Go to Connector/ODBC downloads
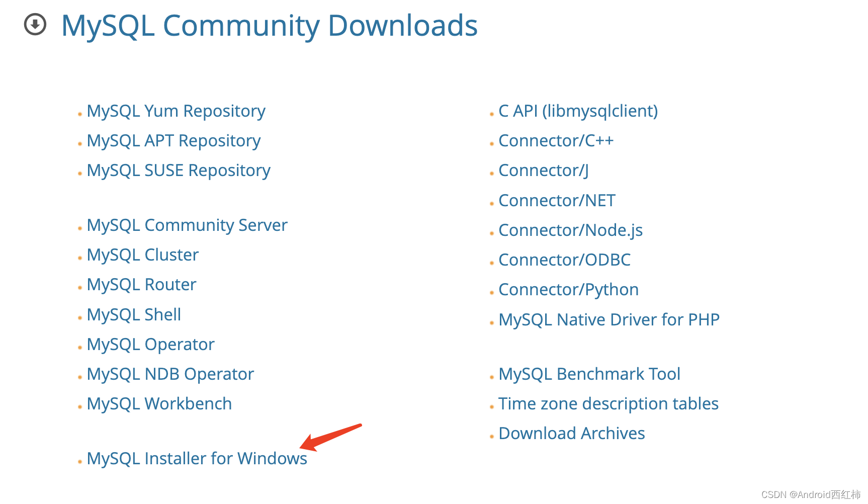This screenshot has width=868, height=504. (x=565, y=260)
